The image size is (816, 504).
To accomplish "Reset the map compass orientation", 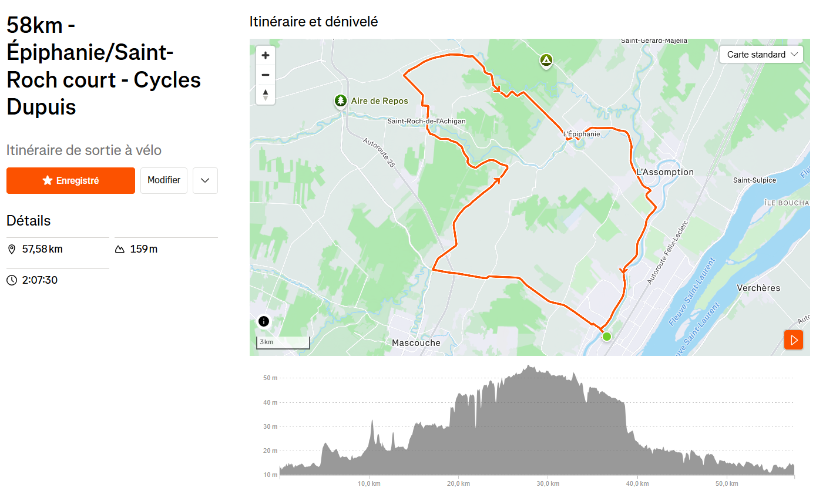I will tap(266, 94).
